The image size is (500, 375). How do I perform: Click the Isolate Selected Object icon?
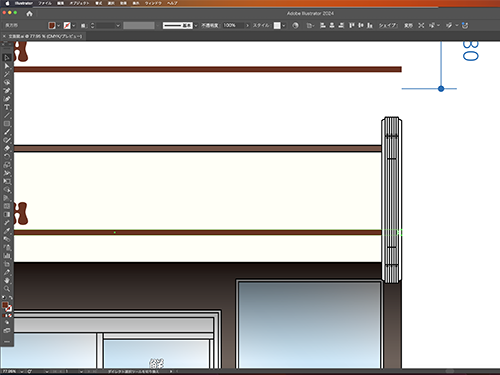[x=421, y=25]
